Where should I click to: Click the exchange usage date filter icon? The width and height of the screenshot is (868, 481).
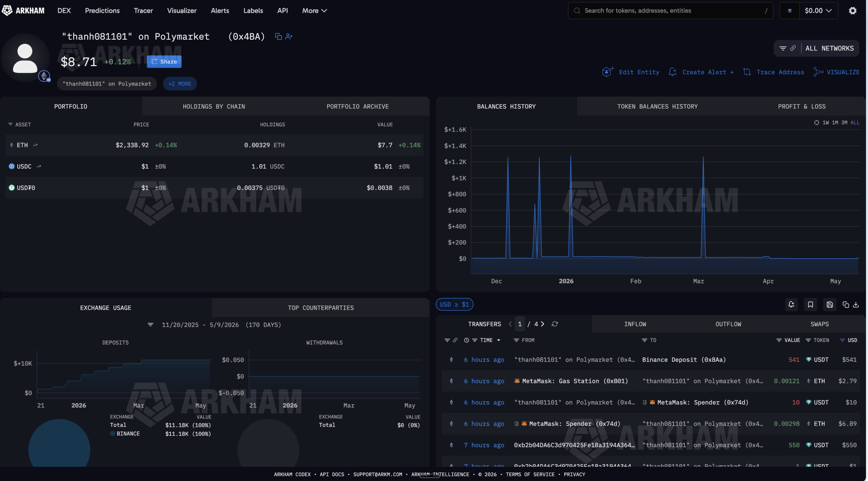151,325
